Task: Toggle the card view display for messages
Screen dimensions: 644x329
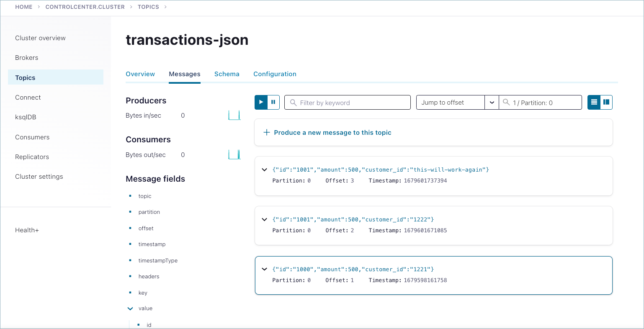Action: point(606,102)
